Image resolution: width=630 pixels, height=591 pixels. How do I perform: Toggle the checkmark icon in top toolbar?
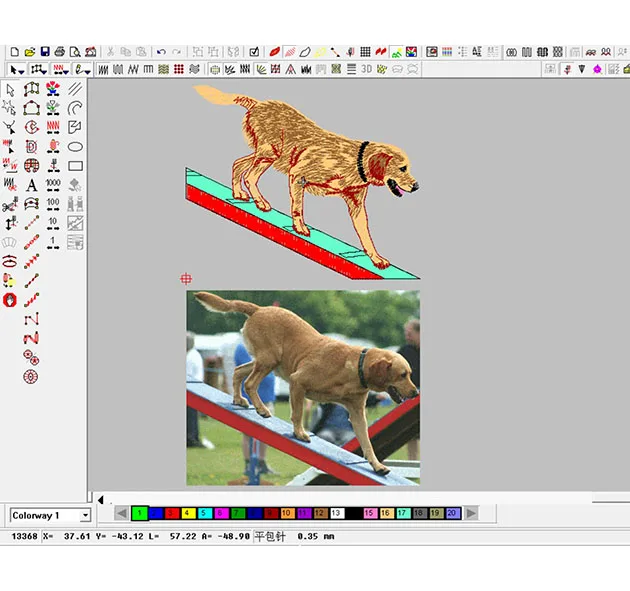pos(255,51)
